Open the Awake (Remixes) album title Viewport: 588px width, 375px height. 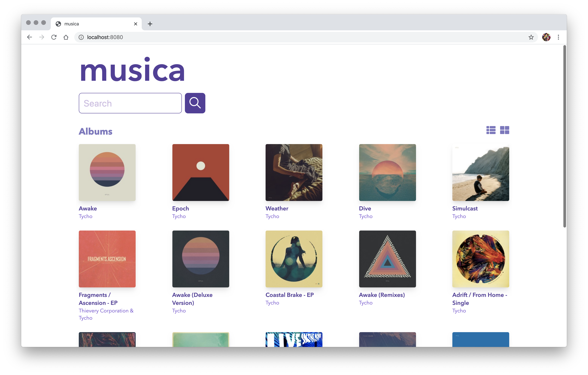tap(382, 295)
